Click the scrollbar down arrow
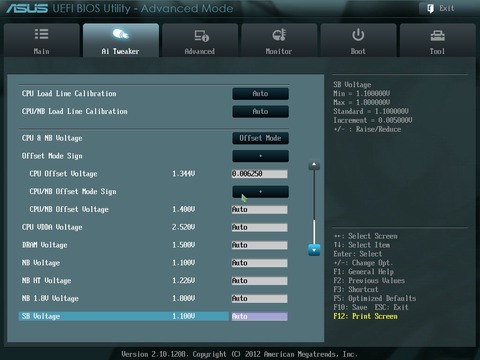The height and width of the screenshot is (360, 480). (314, 250)
